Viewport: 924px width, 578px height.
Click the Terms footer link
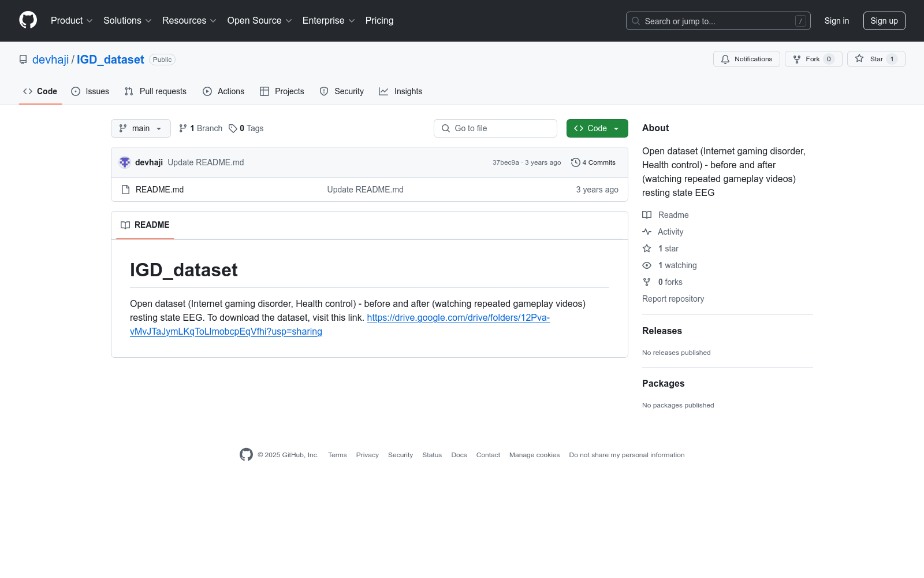tap(337, 455)
